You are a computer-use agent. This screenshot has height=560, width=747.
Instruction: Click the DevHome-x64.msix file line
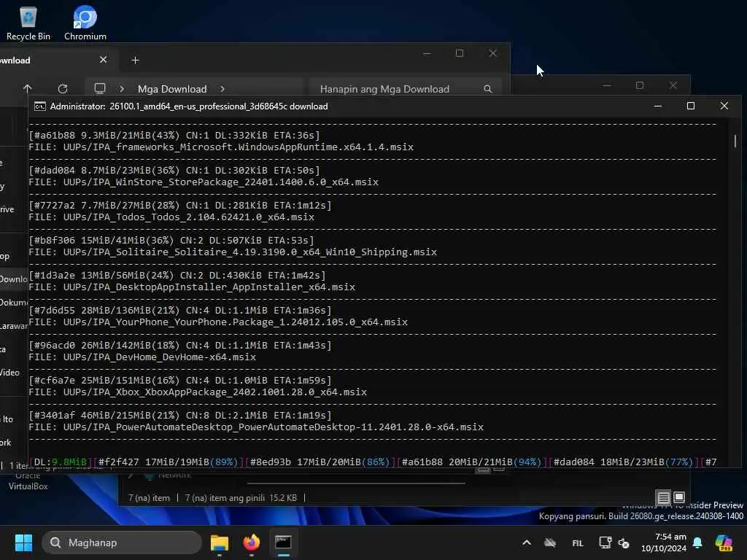coord(142,357)
